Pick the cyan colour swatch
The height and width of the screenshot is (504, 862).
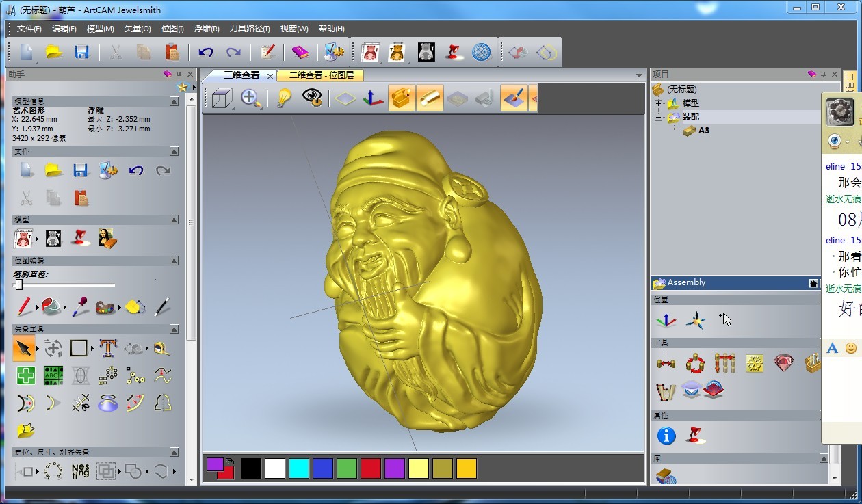coord(298,468)
